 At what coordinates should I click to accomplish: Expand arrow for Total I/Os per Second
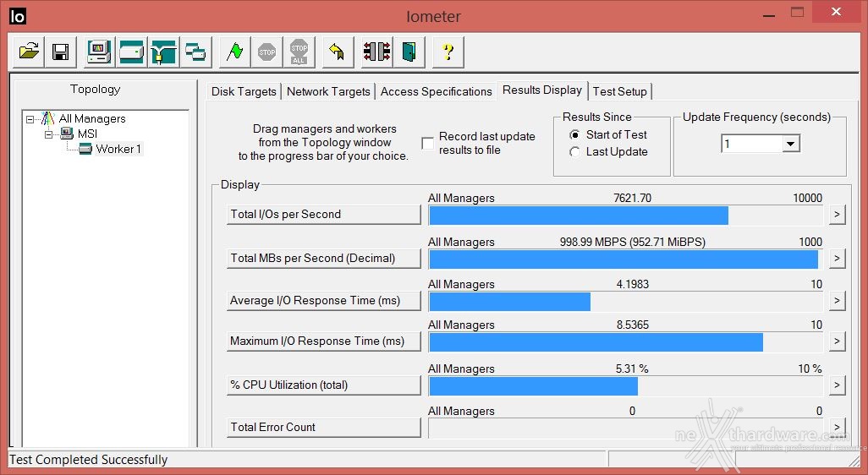[x=837, y=215]
